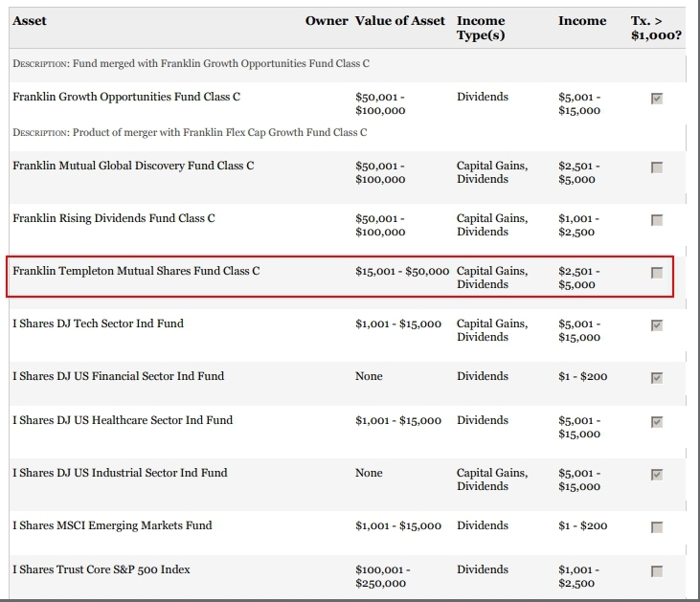Click the I Shares MSCI Emerging Markets Fund name
Viewport: 700px width, 602px height.
(112, 525)
